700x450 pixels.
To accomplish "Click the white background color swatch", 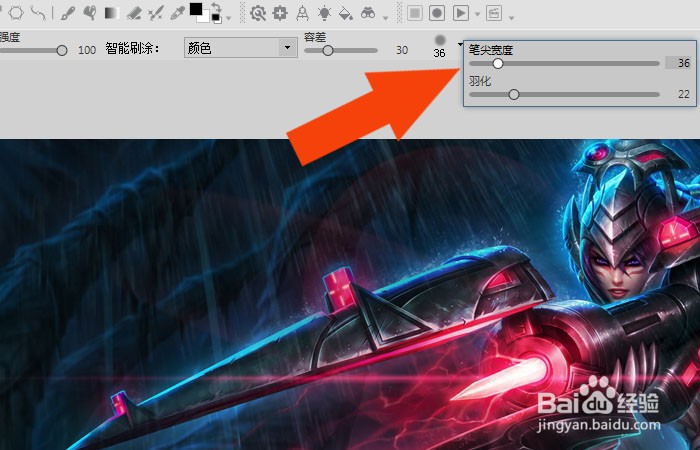I will click(x=204, y=19).
